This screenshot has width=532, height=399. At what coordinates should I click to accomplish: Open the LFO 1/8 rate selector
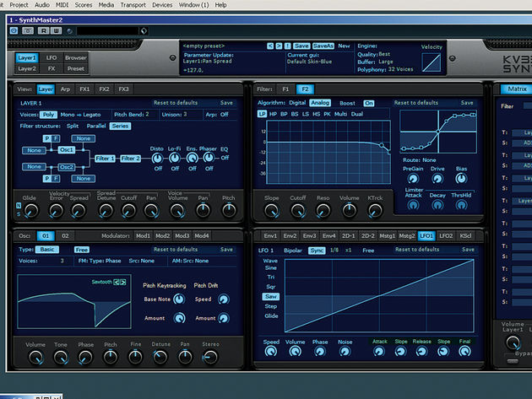(334, 251)
